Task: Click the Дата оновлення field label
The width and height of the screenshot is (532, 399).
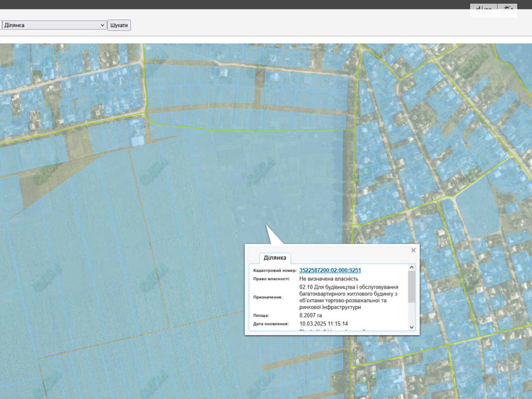Action: pyautogui.click(x=271, y=324)
